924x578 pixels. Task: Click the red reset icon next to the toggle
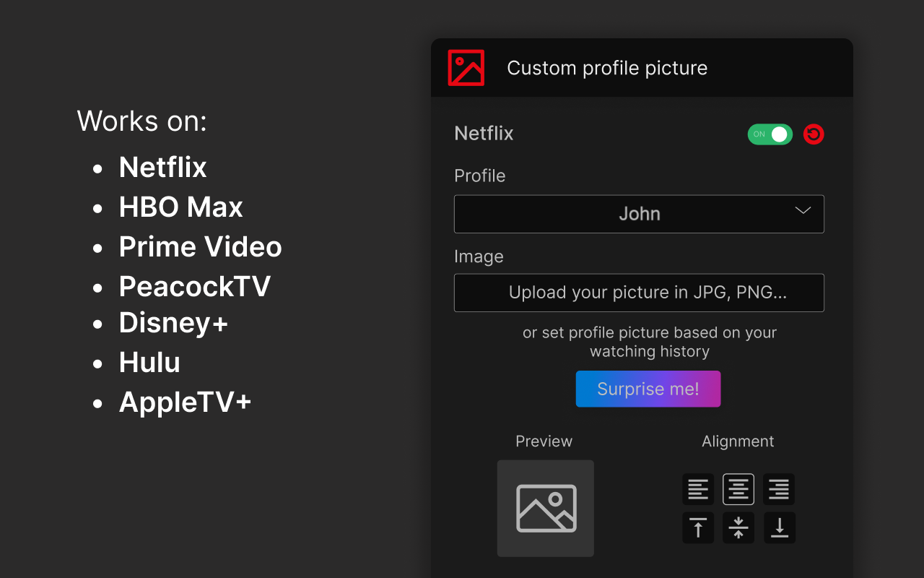pos(814,134)
